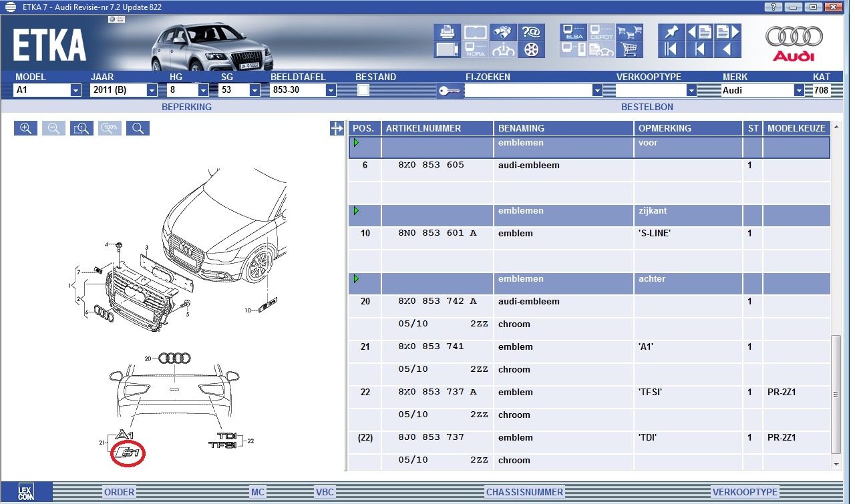Collapse the 'emblemen zijkant' green arrow

(x=356, y=211)
